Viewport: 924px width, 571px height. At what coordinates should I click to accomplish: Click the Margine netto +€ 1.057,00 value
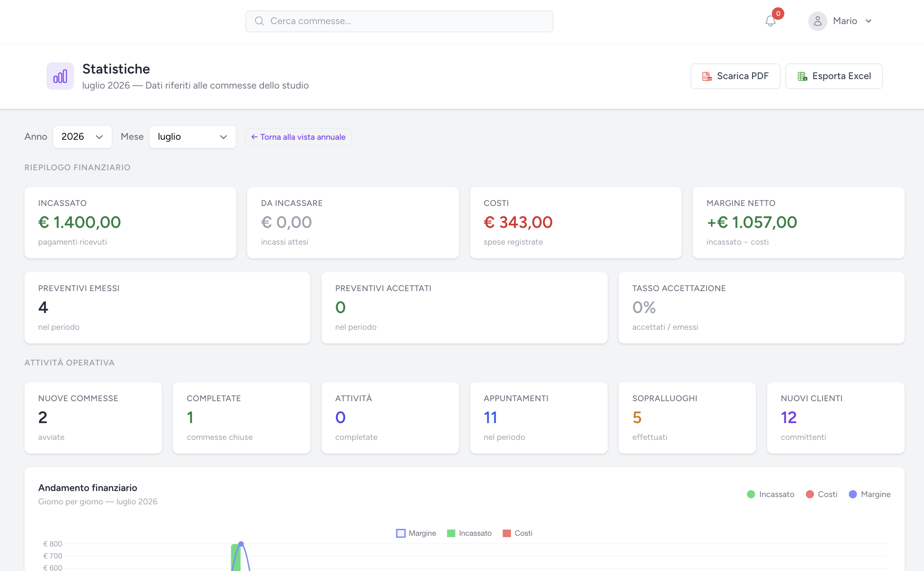pos(752,222)
